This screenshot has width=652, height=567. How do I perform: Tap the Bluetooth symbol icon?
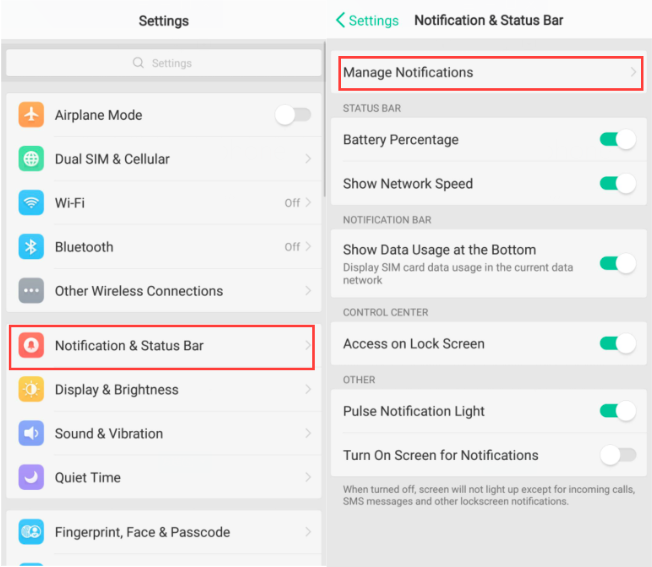[x=31, y=247]
